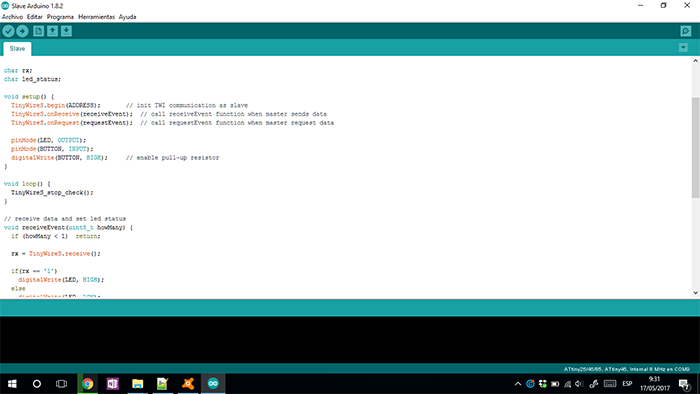The width and height of the screenshot is (700, 394).
Task: Click the scrollbar up arrow in editor
Action: [x=696, y=61]
